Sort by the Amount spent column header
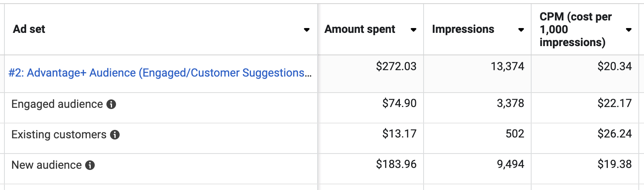 (360, 29)
